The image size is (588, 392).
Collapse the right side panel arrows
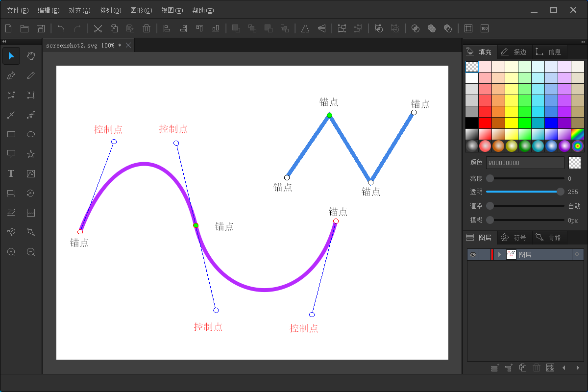point(583,42)
